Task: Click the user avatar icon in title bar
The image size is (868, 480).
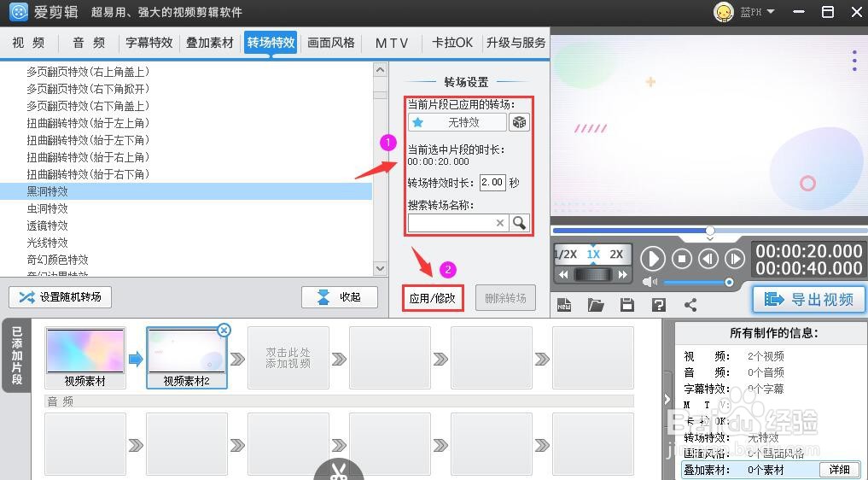Action: 724,12
